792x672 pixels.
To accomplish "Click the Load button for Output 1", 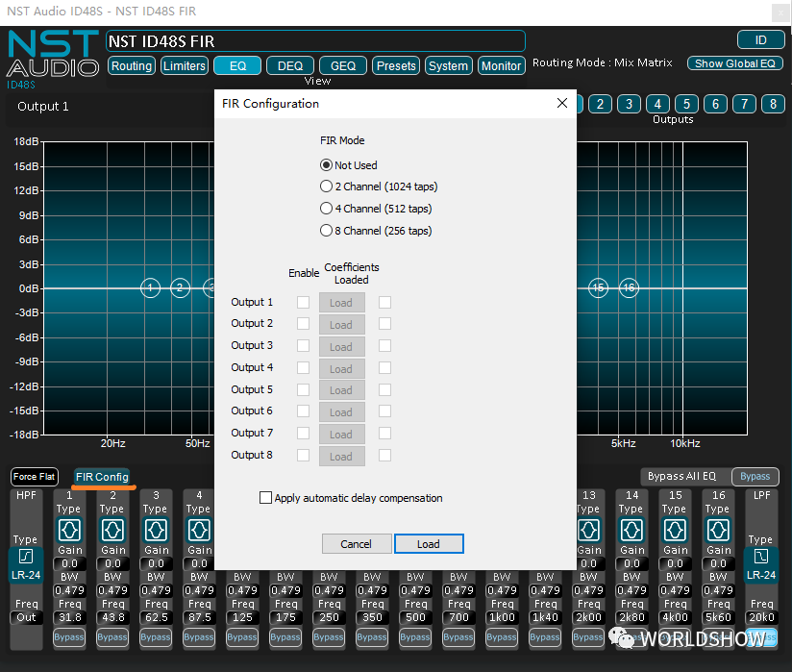I will pos(341,303).
